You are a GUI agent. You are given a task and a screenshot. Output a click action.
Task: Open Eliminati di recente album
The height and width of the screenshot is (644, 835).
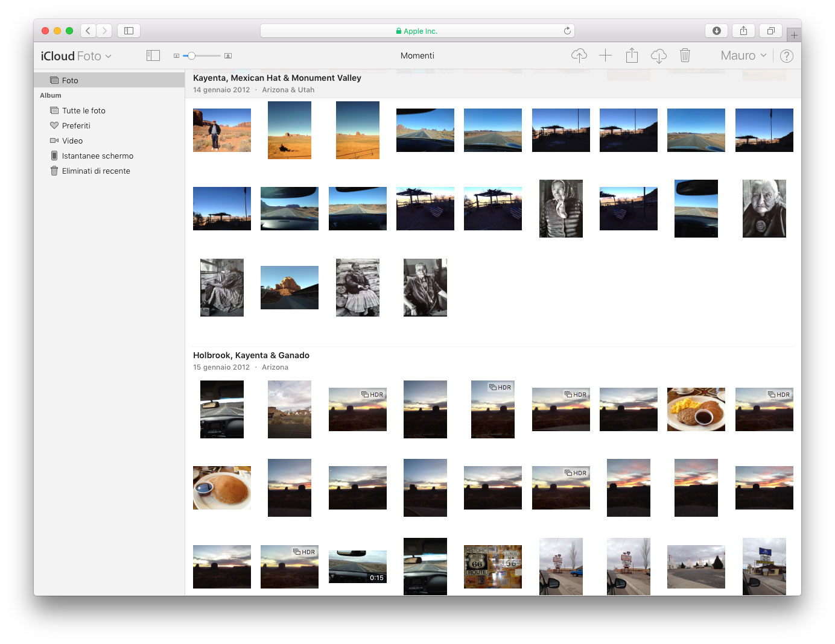95,171
